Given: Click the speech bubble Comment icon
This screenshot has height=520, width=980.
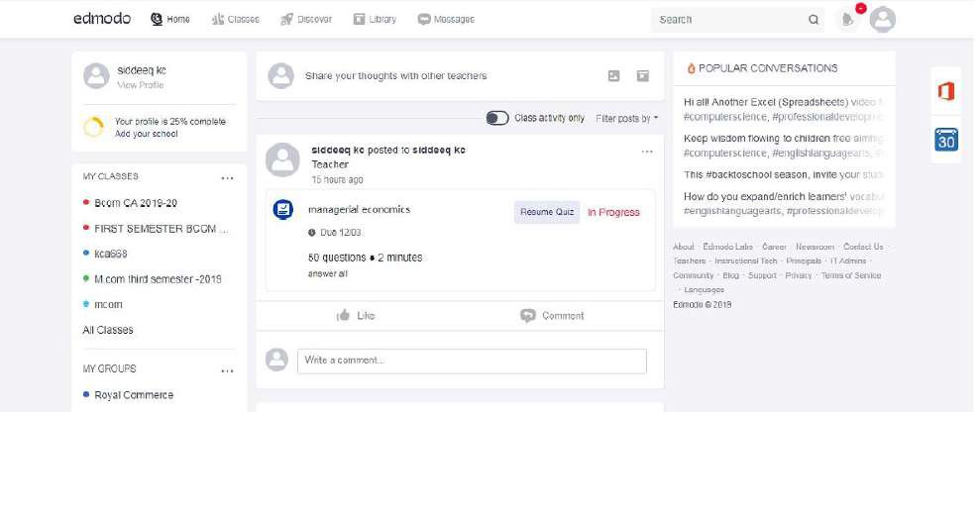Looking at the screenshot, I should point(528,316).
